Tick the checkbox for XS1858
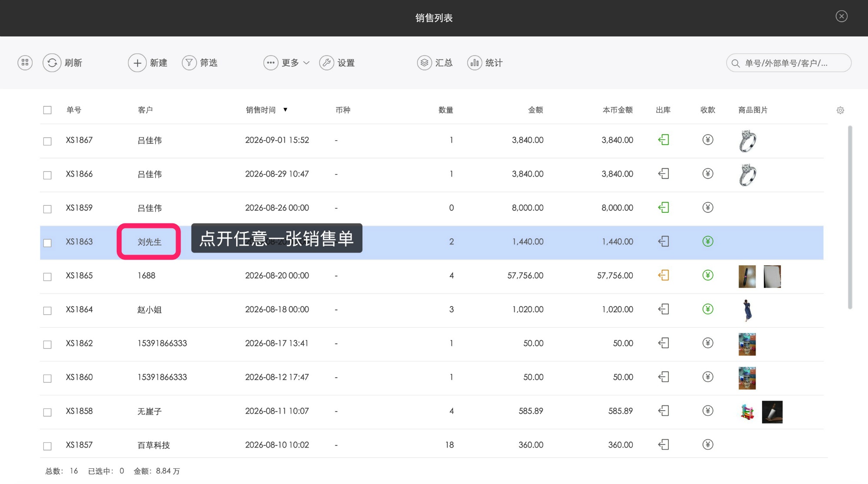This screenshot has height=484, width=868. click(x=47, y=412)
